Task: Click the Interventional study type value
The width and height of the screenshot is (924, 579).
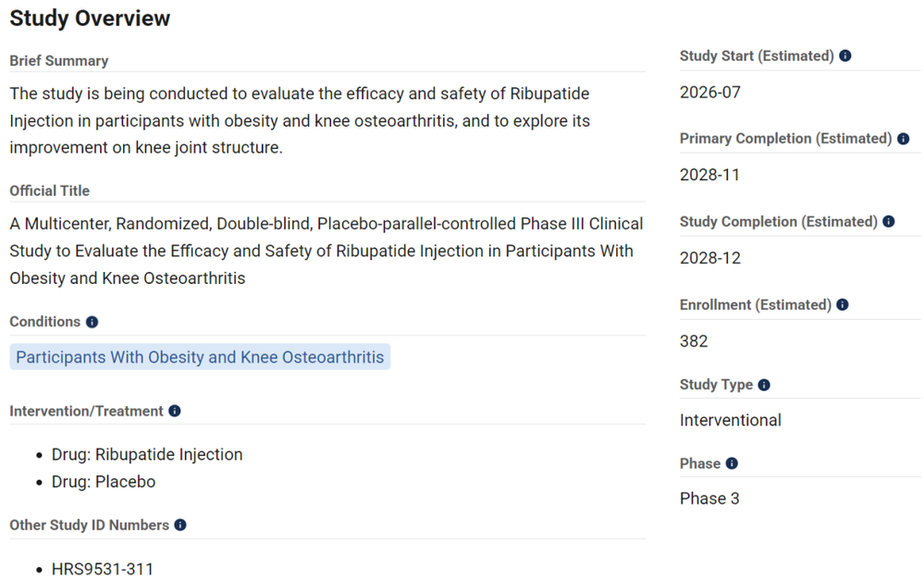Action: pyautogui.click(x=730, y=420)
